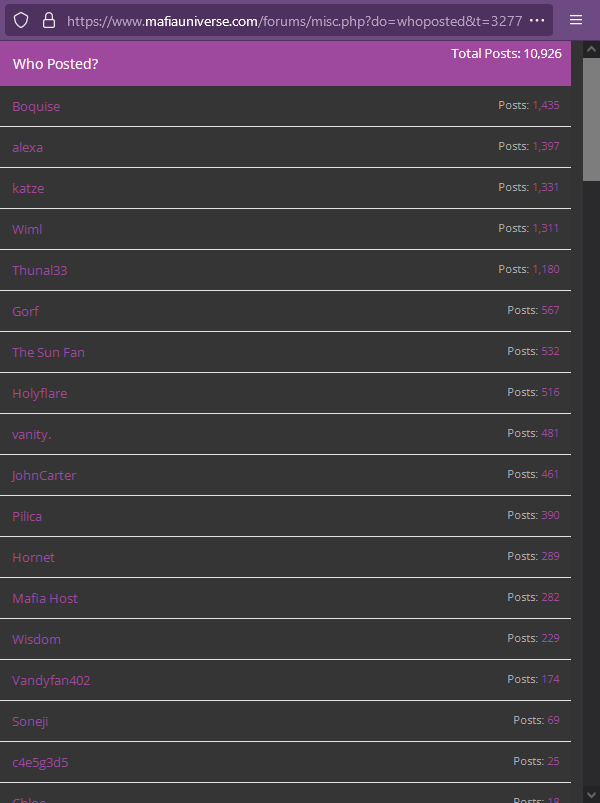This screenshot has height=803, width=600.
Task: Click the padlock site security icon
Action: tap(49, 20)
